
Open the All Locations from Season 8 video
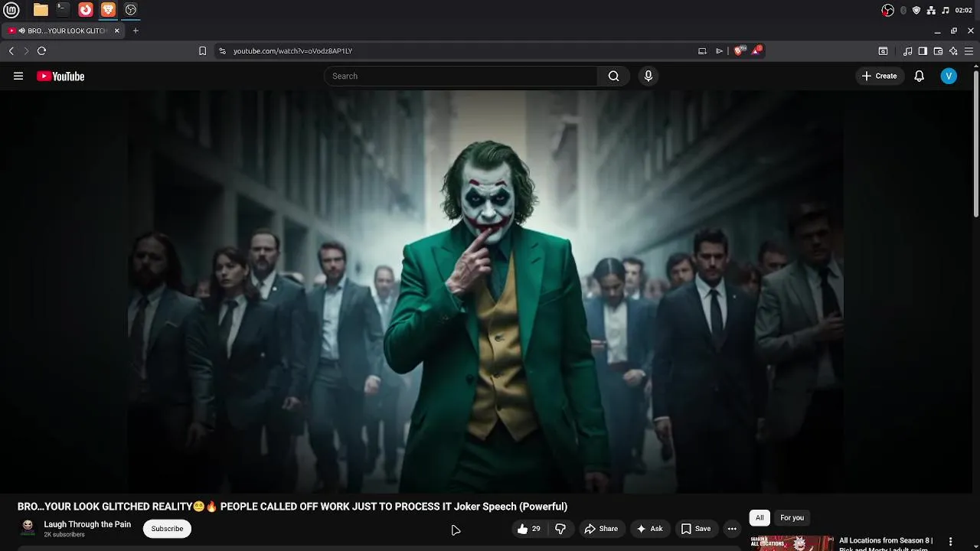[x=886, y=543]
